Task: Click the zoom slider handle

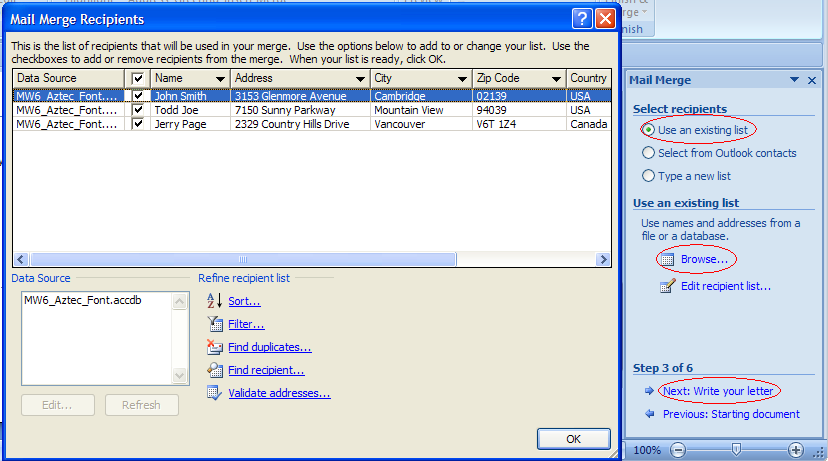Action: coord(737,450)
